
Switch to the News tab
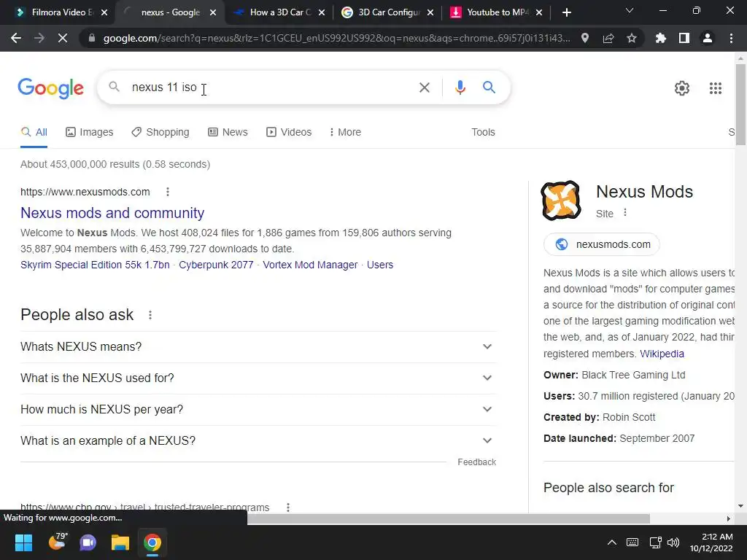click(228, 132)
